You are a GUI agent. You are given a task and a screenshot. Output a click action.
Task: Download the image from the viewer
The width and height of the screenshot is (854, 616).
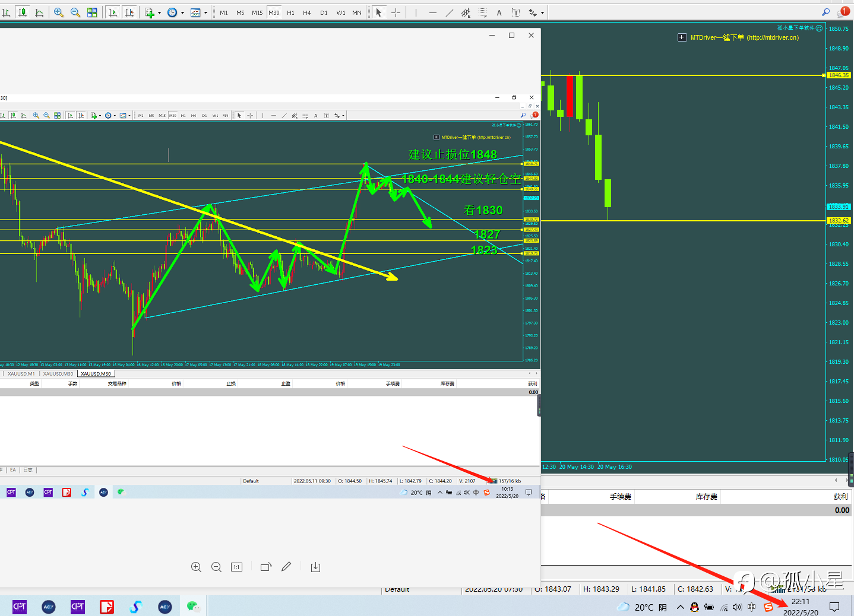click(315, 567)
